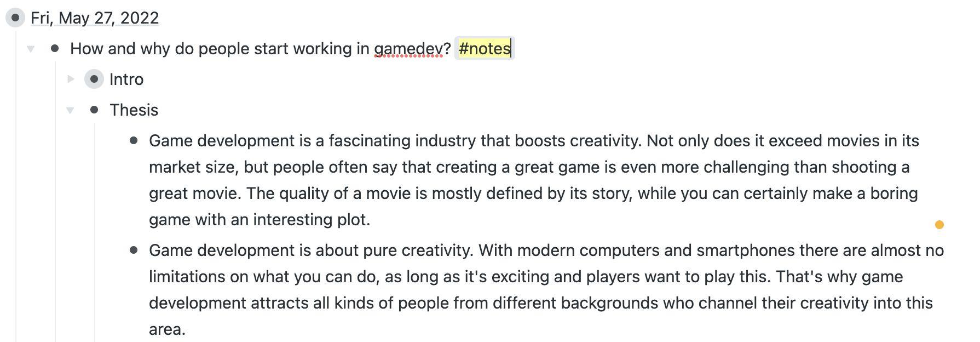Open the #notes tag
The height and width of the screenshot is (342, 980).
(x=484, y=49)
